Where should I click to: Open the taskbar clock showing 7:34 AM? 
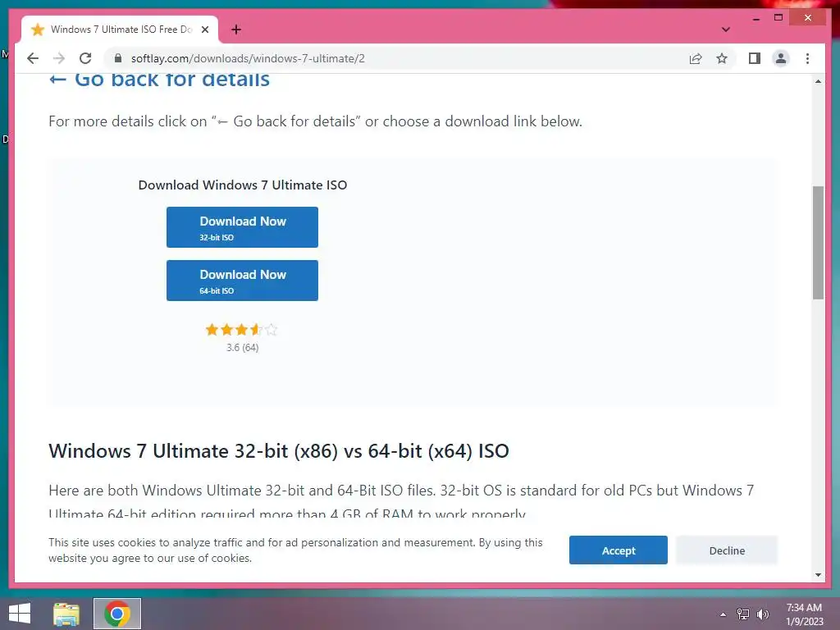804,614
